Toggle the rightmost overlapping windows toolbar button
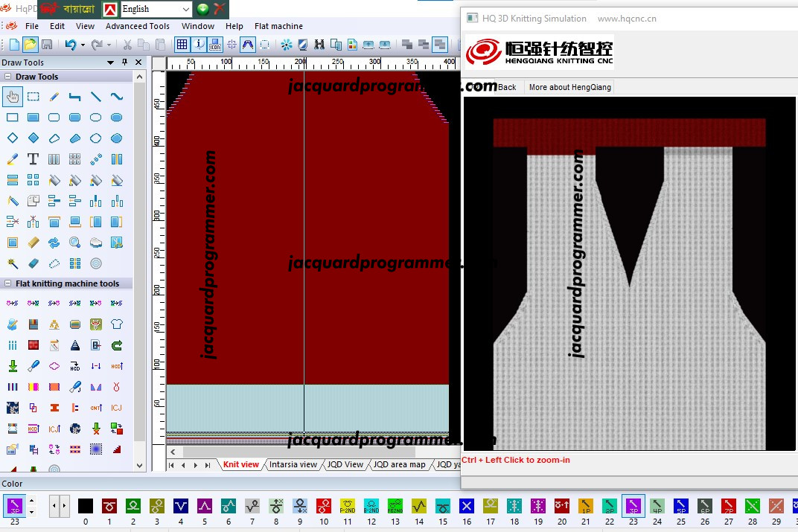798x532 pixels. (440, 45)
